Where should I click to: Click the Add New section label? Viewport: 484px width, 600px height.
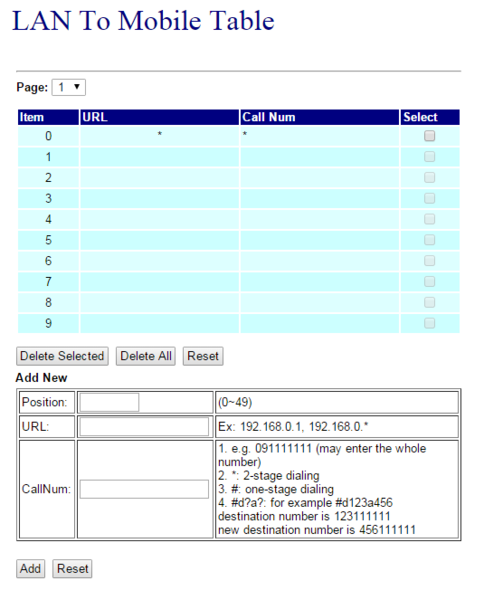41,378
